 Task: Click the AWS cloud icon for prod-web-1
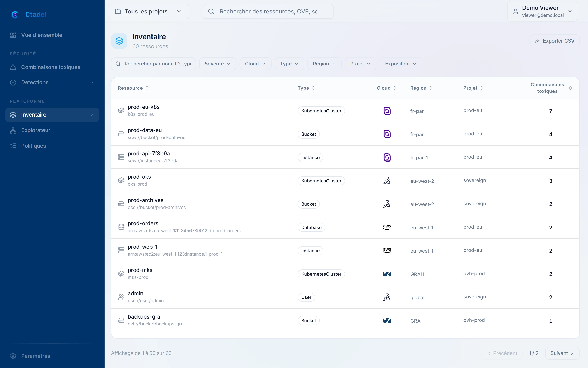(387, 250)
